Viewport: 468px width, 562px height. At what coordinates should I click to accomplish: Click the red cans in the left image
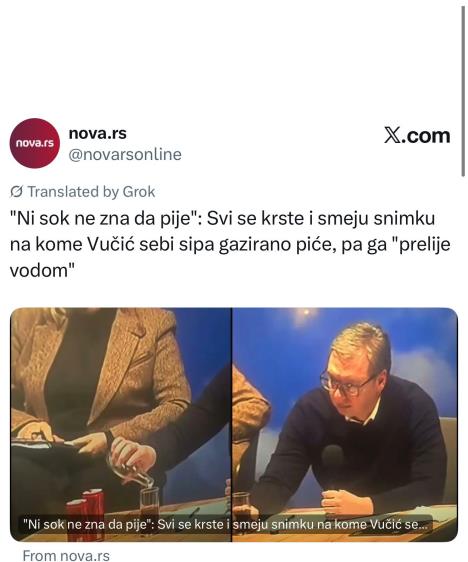click(x=86, y=513)
